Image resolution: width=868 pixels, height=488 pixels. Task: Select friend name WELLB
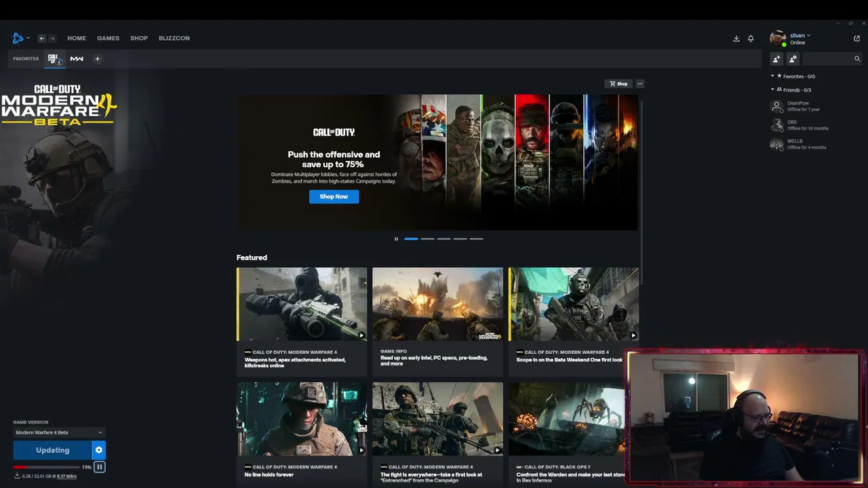click(x=795, y=141)
